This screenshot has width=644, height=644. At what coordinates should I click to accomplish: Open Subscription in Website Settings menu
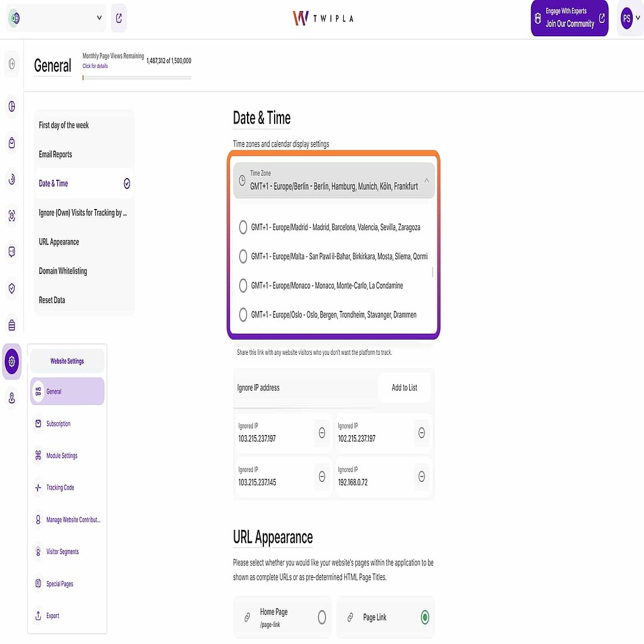coord(59,424)
